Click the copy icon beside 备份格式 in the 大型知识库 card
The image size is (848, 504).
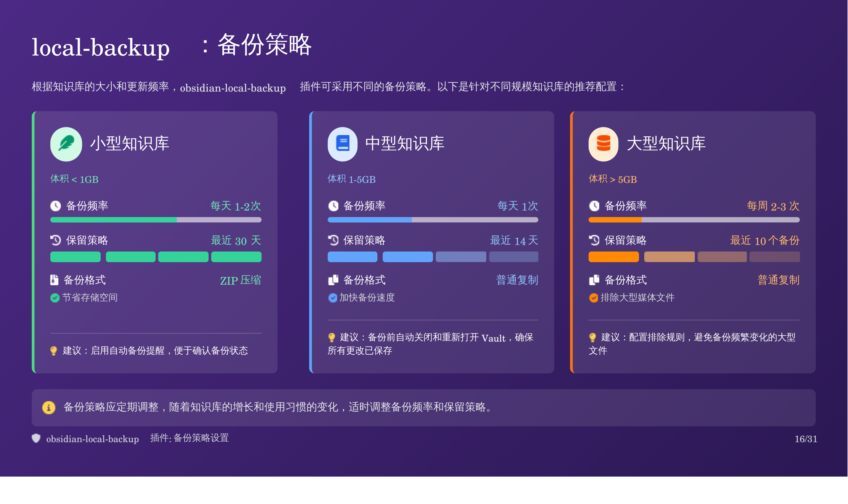click(x=594, y=280)
